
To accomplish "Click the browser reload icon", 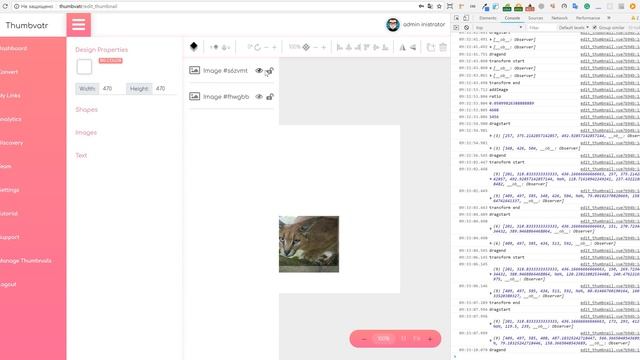I will coord(5,6).
